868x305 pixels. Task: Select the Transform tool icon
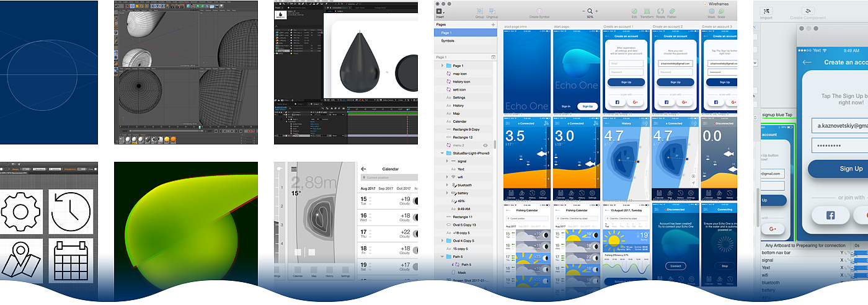647,12
